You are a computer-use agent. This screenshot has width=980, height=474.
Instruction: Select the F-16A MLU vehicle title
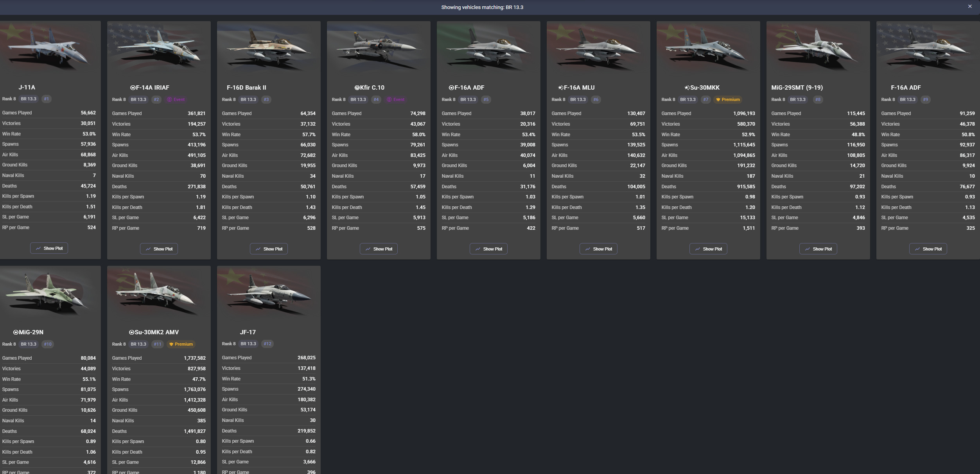coord(576,88)
